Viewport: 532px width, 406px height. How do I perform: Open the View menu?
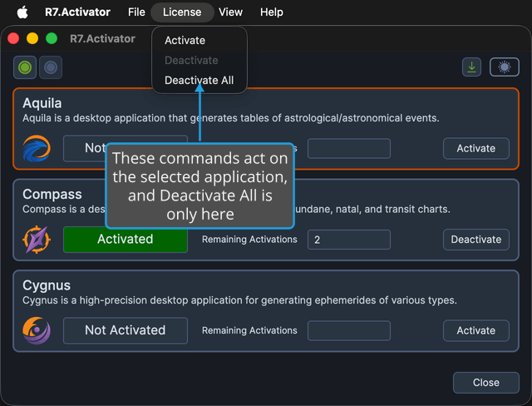231,12
